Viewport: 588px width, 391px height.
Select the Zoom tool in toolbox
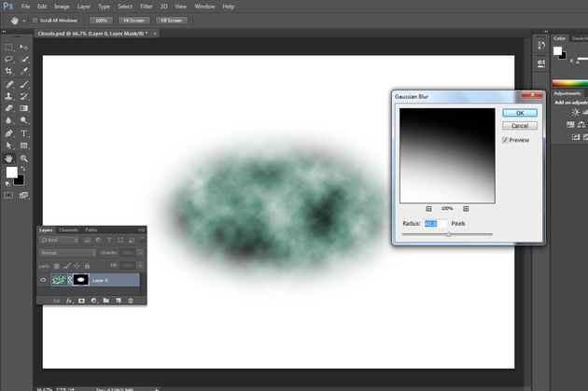click(x=24, y=159)
